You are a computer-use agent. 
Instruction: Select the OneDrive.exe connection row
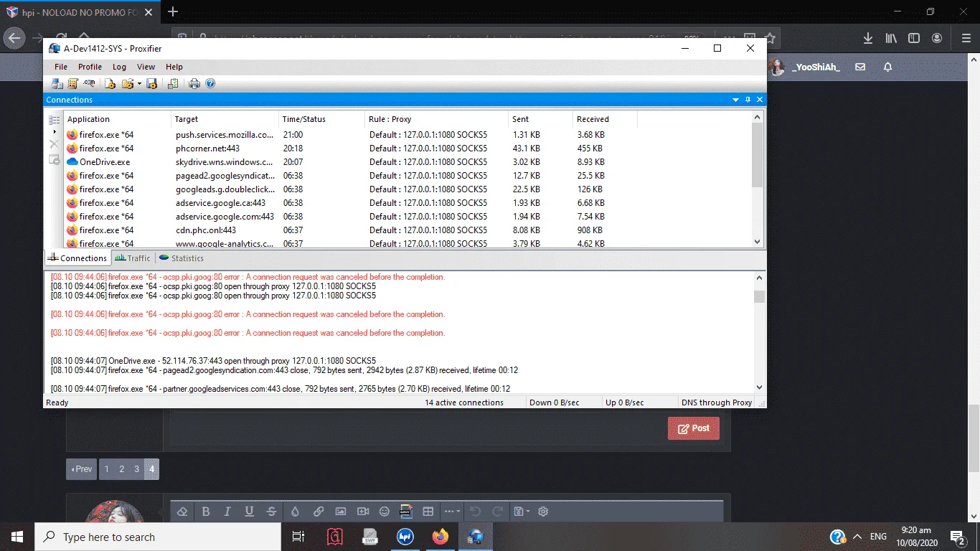pyautogui.click(x=407, y=162)
